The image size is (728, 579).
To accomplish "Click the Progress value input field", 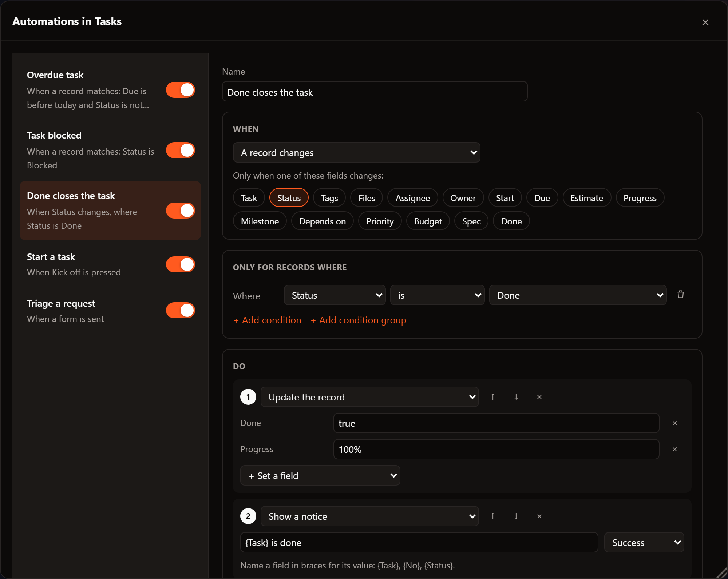I will 496,449.
